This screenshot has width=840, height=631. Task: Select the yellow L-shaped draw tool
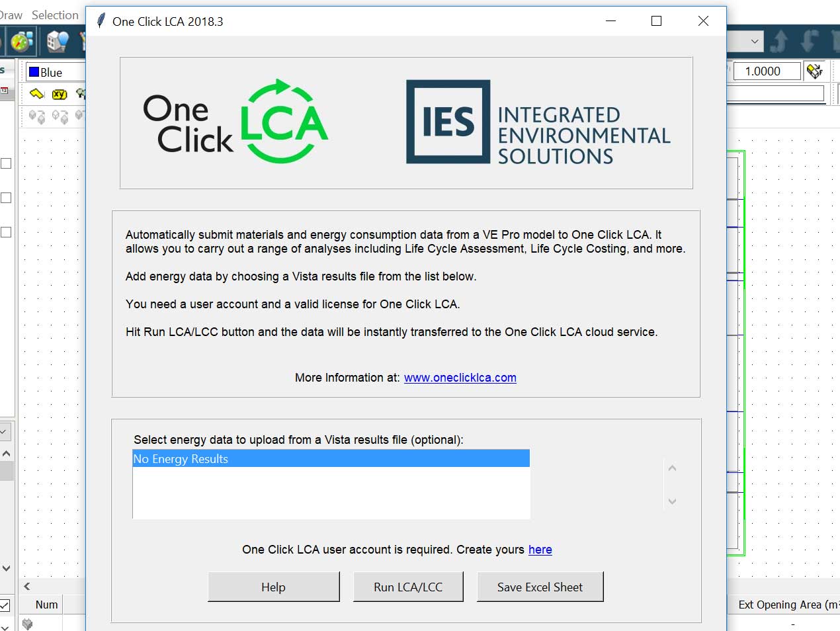click(37, 94)
